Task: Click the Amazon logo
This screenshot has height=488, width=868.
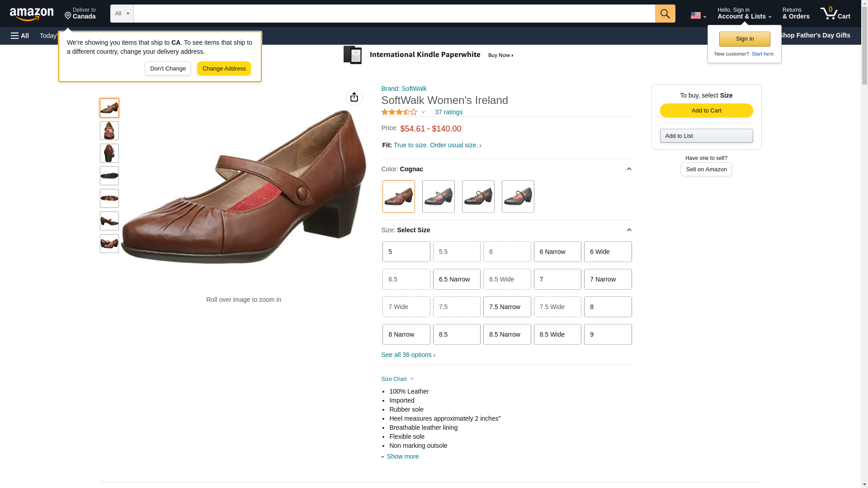Action: [32, 14]
